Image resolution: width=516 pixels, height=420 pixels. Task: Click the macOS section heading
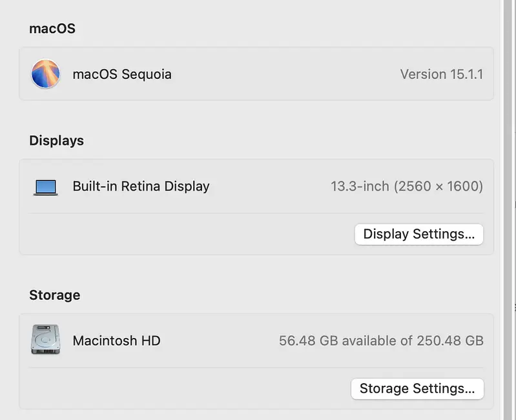click(x=52, y=28)
